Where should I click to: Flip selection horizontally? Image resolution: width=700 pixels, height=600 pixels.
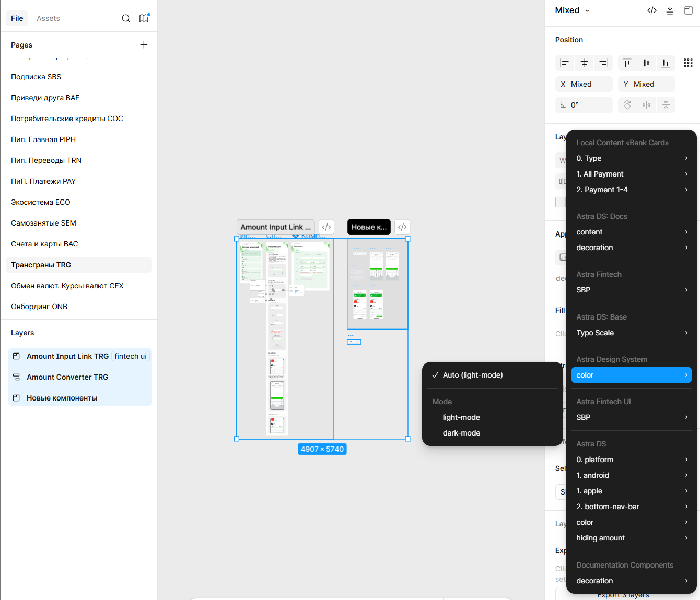[647, 105]
